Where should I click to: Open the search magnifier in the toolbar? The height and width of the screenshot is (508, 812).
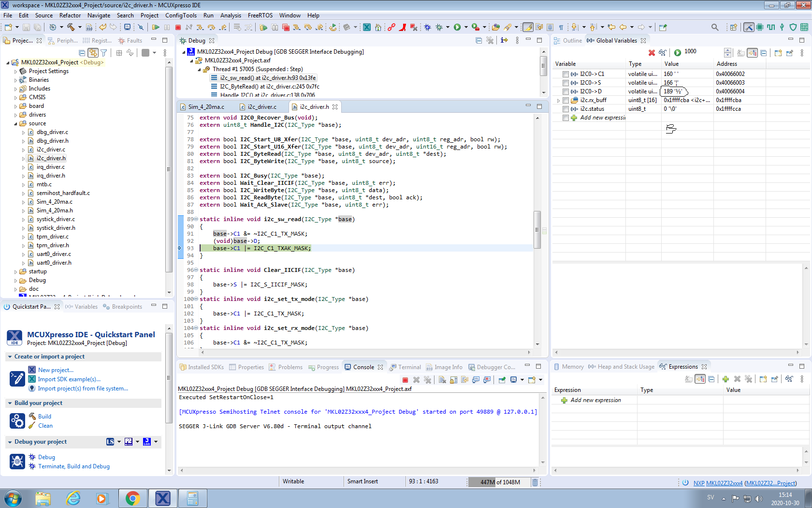pos(714,28)
